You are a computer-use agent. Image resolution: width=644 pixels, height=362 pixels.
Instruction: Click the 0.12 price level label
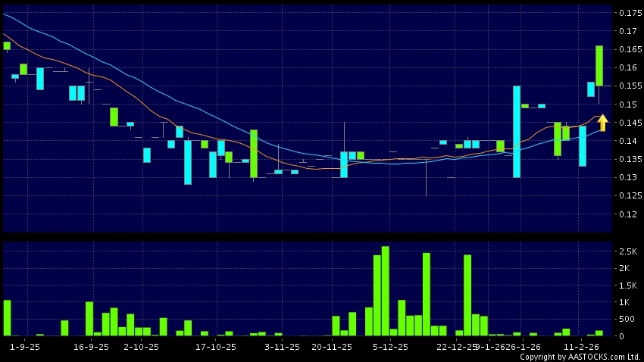click(628, 214)
